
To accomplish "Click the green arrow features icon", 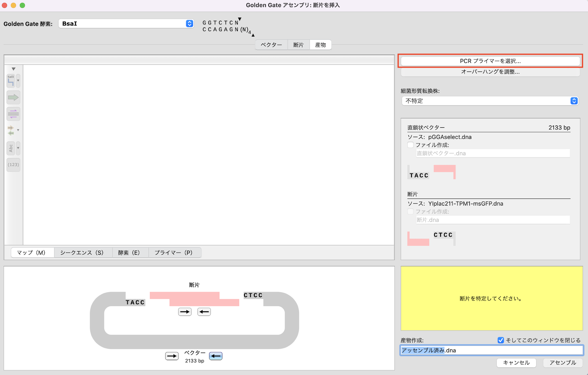I will pos(13,97).
